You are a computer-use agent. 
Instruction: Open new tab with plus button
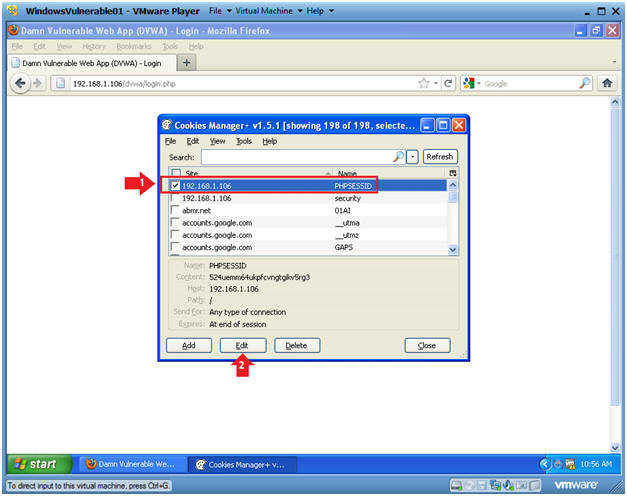click(x=186, y=62)
